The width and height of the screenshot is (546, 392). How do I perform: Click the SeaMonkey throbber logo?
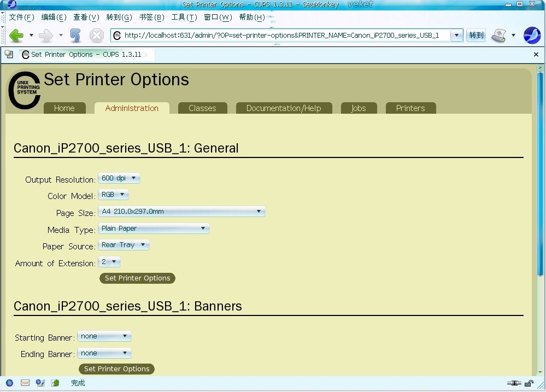[x=532, y=35]
